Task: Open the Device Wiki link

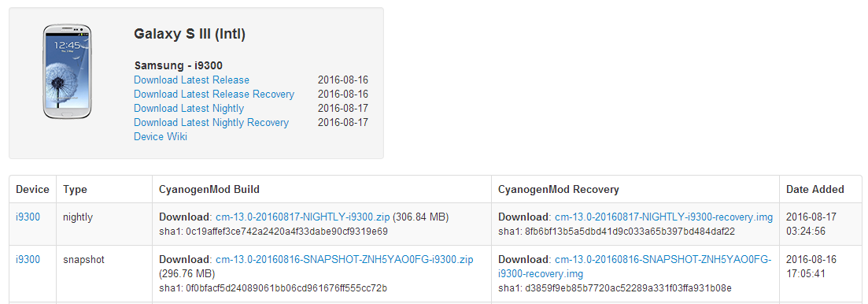Action: coord(161,136)
